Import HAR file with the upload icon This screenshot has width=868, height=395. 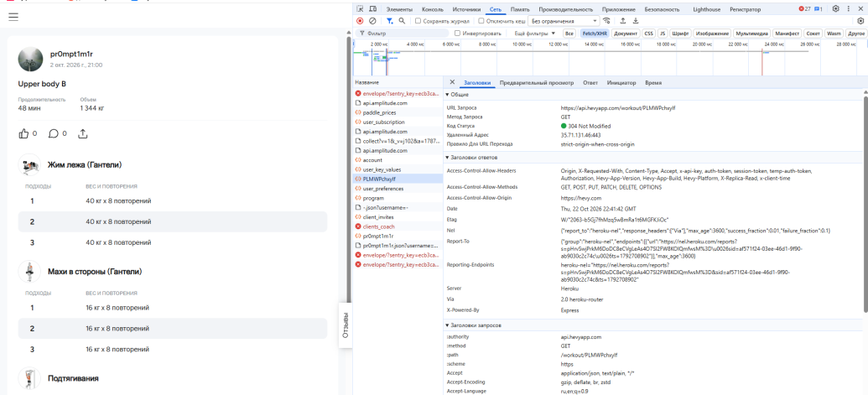coord(623,21)
